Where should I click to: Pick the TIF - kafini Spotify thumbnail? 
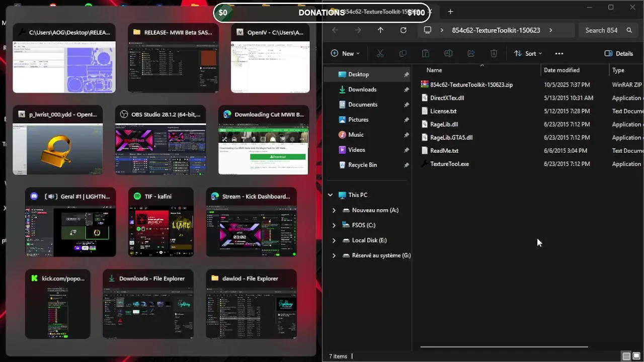click(161, 222)
